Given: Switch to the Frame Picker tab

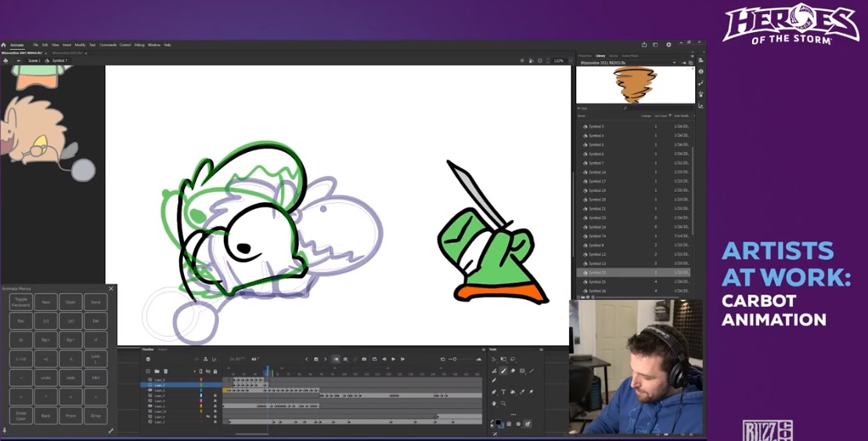Looking at the screenshot, I should 630,56.
